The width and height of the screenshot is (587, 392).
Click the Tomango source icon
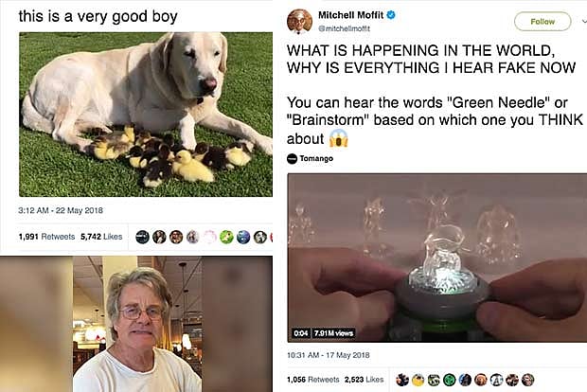click(292, 159)
